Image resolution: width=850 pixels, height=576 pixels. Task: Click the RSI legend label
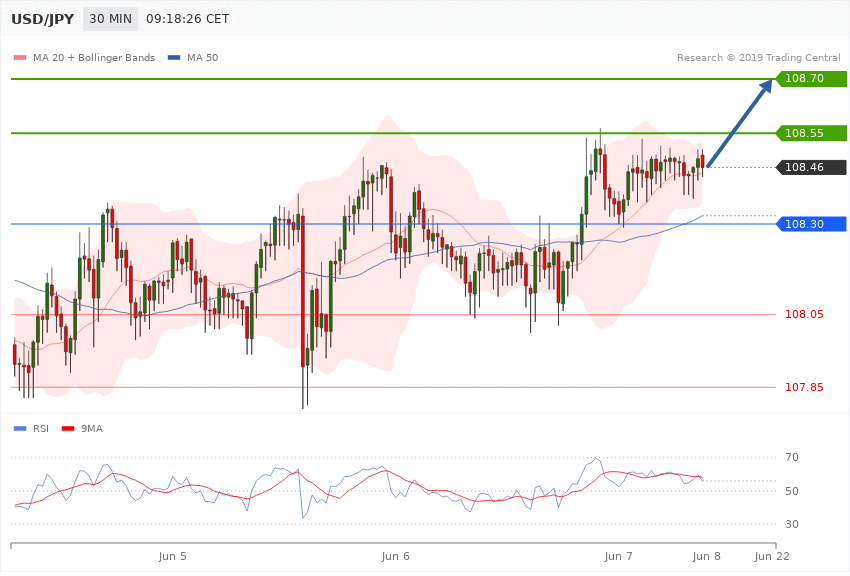[41, 429]
